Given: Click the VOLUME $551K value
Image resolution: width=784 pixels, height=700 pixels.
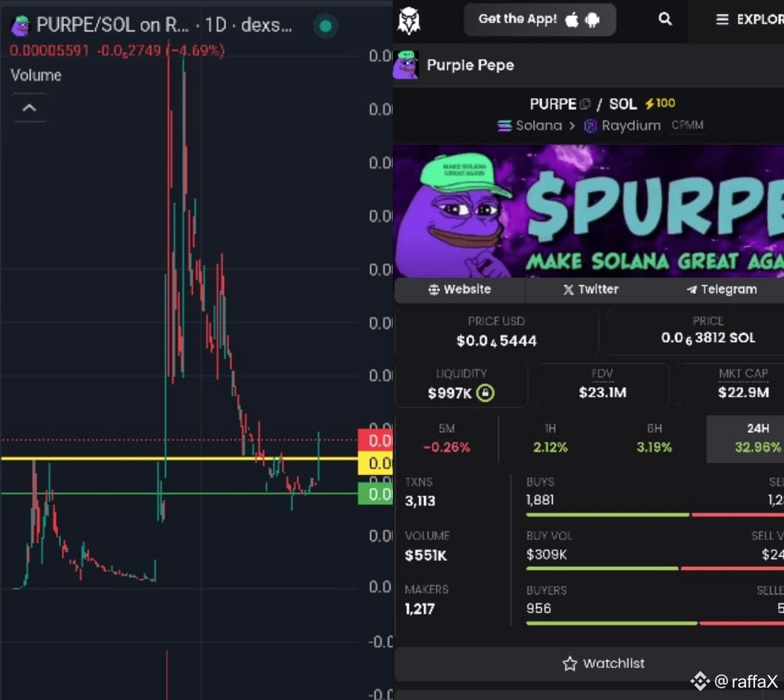Looking at the screenshot, I should [x=426, y=555].
